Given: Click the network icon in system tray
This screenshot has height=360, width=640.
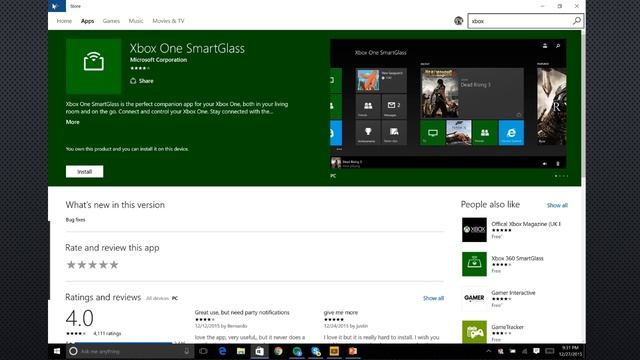Looking at the screenshot, I should point(524,351).
